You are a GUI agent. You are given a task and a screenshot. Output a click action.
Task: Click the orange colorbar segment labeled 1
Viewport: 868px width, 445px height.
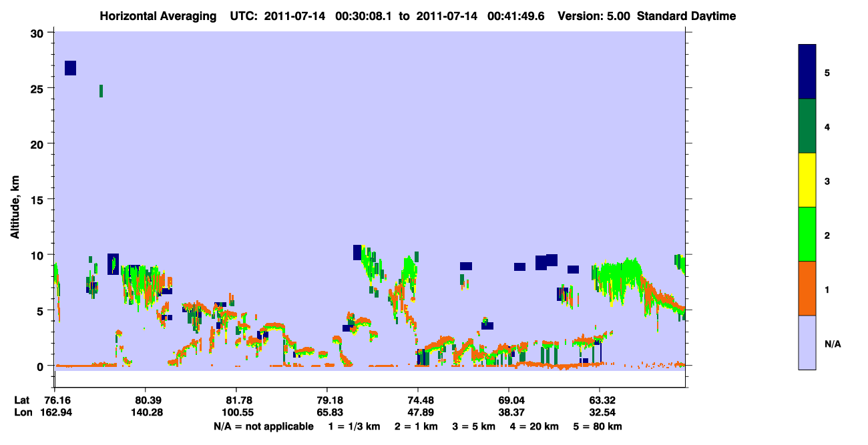point(807,288)
